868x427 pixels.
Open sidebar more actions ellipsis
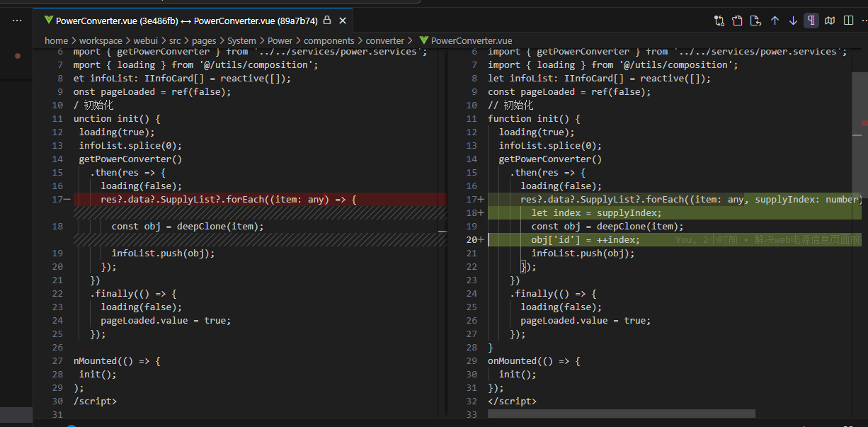coord(17,21)
